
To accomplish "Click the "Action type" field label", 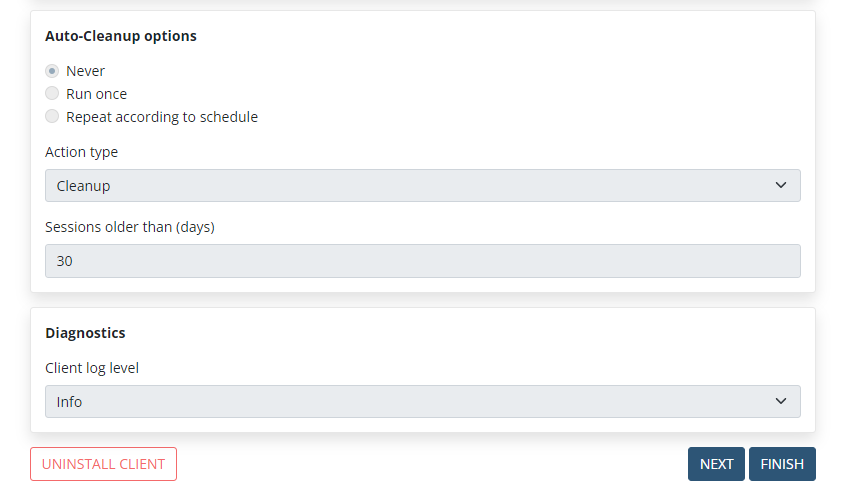I will tap(81, 152).
